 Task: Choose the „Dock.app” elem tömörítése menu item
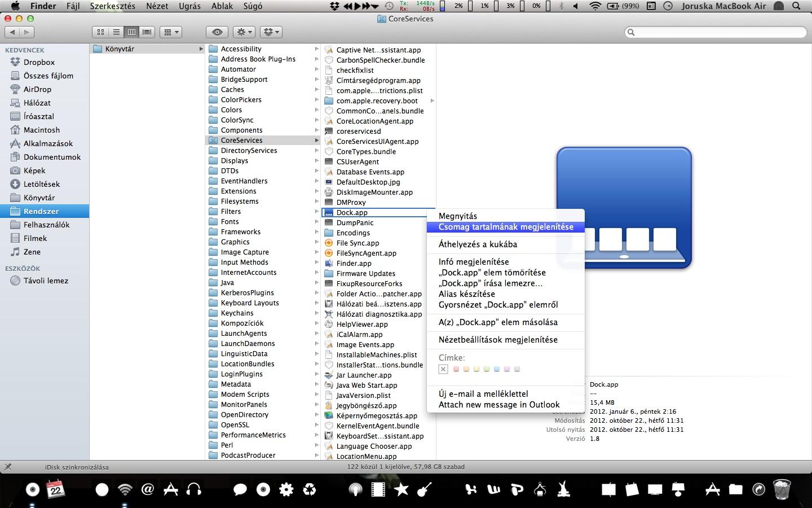pos(505,273)
